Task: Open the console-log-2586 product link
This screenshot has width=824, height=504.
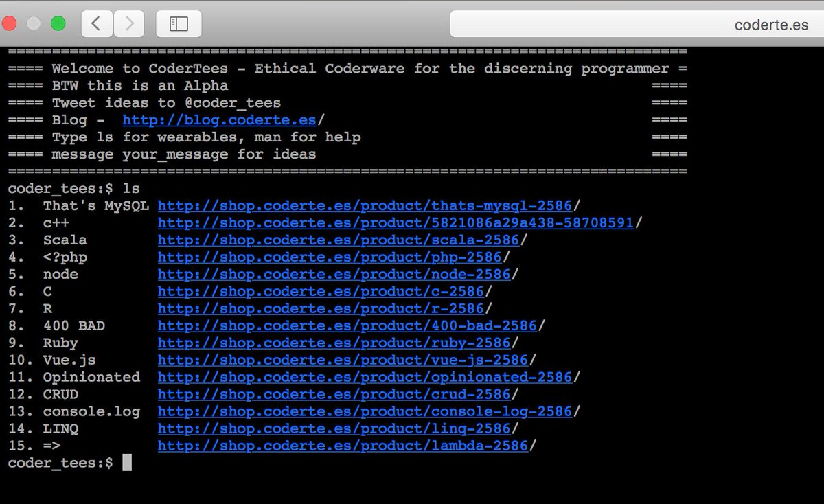Action: click(x=365, y=412)
